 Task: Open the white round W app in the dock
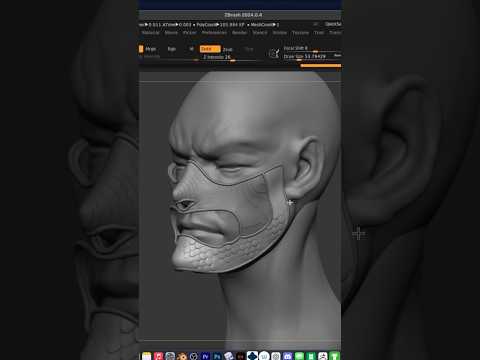pyautogui.click(x=264, y=356)
